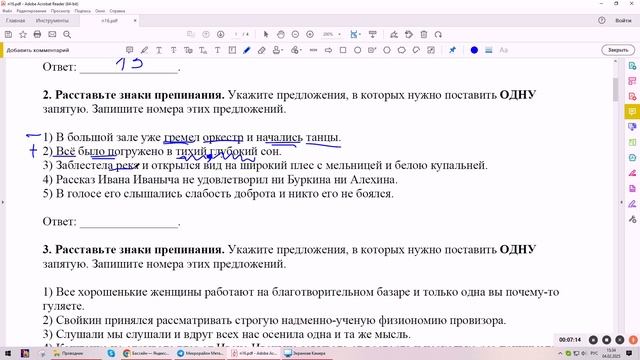
Task: Click the top icon in the right tools sidebar
Action: click(x=632, y=66)
